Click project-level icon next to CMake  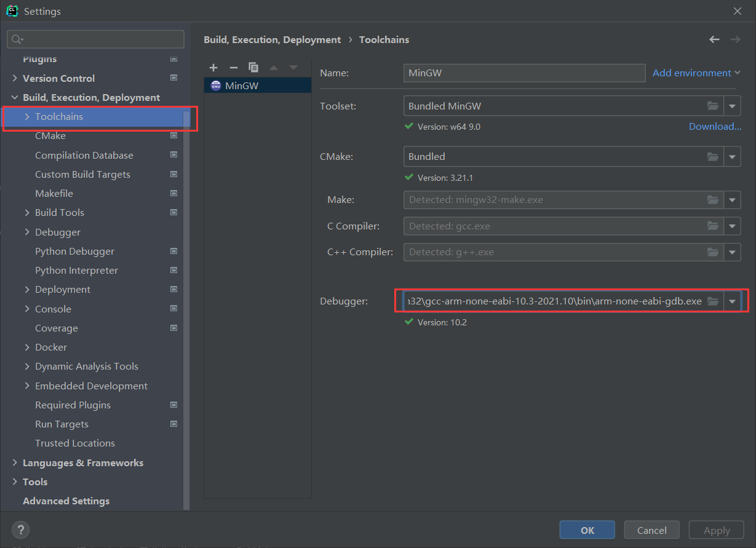173,136
